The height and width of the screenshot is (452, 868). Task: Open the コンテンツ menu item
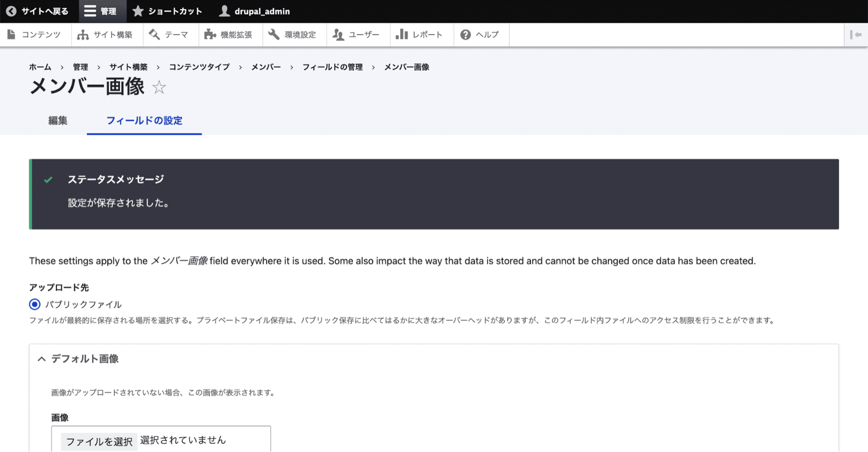pyautogui.click(x=36, y=35)
